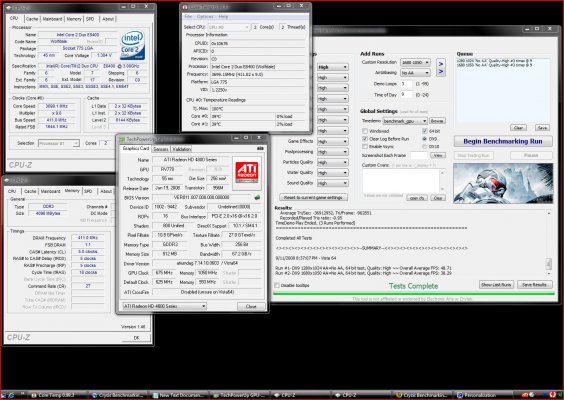
Task: Click the red shield system tray icon
Action: click(552, 395)
